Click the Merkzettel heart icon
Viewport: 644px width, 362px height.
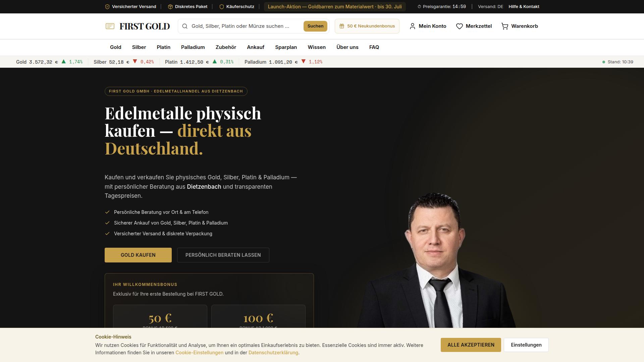tap(460, 26)
